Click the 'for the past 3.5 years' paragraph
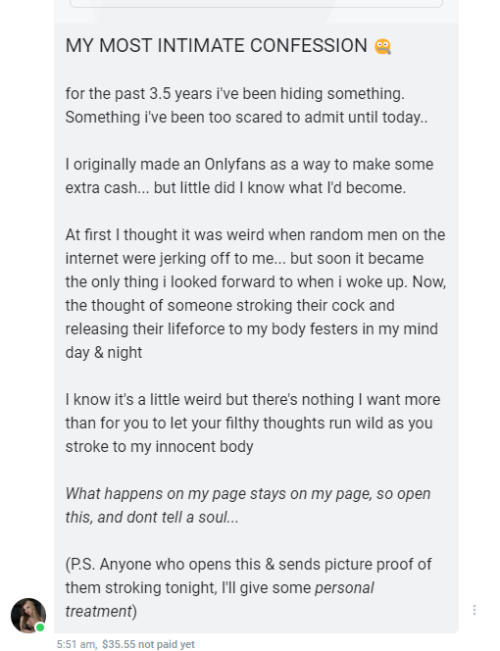This screenshot has height=651, width=500. tap(246, 105)
